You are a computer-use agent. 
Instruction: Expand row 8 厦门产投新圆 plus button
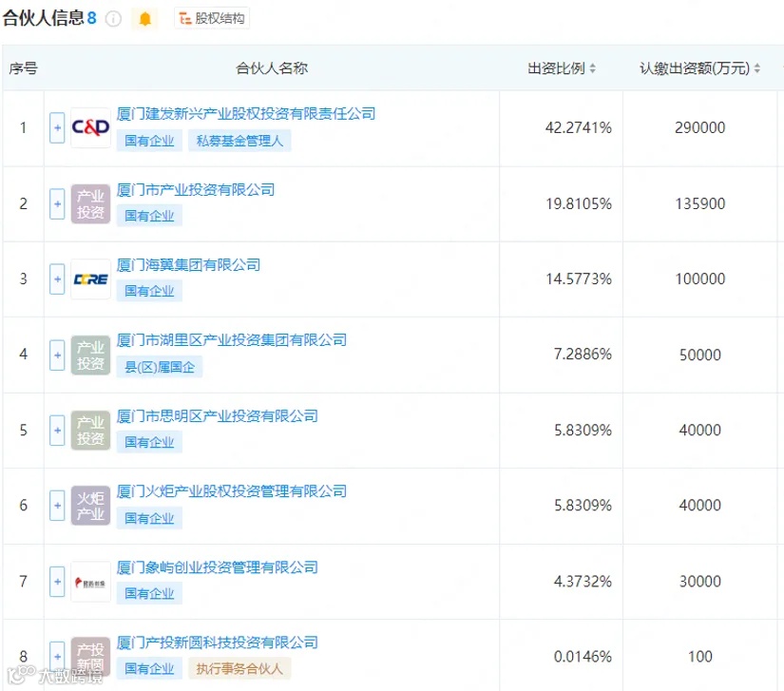57,657
